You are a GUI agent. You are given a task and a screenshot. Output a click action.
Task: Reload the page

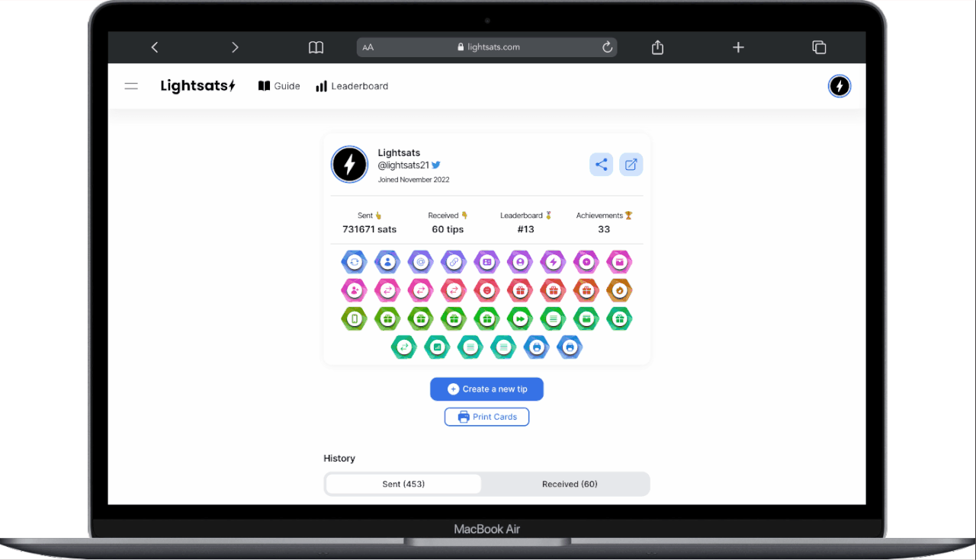(607, 47)
